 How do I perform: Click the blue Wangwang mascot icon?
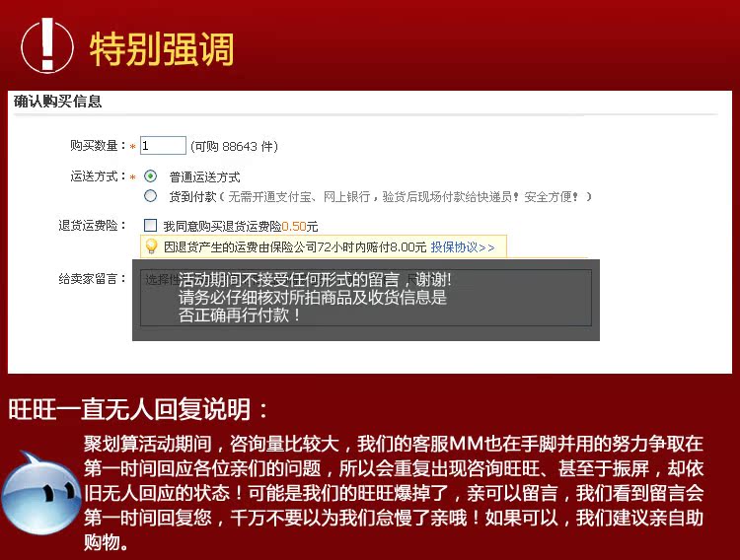click(x=39, y=492)
